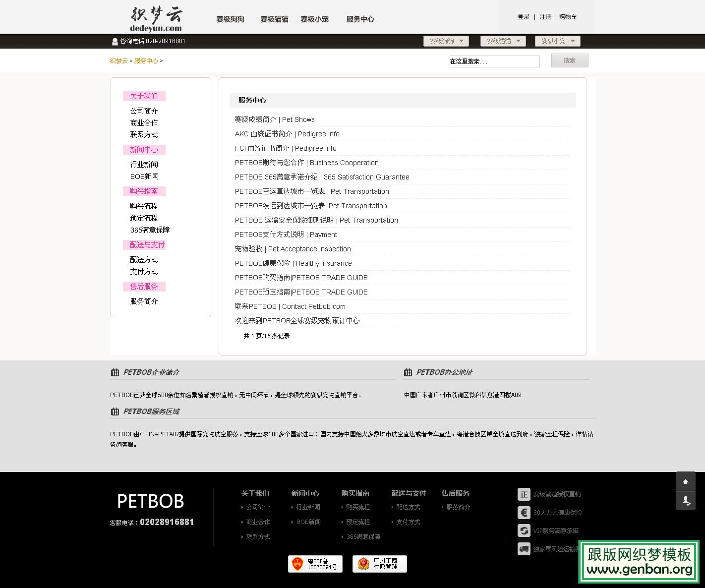This screenshot has width=705, height=588.
Task: Open 联系方式 in the sidebar
Action: 144,135
